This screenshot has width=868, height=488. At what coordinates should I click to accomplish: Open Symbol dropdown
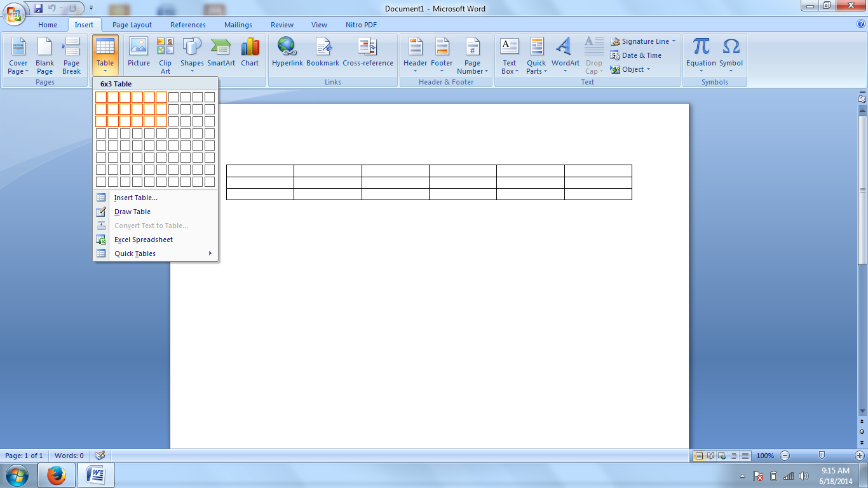point(731,56)
